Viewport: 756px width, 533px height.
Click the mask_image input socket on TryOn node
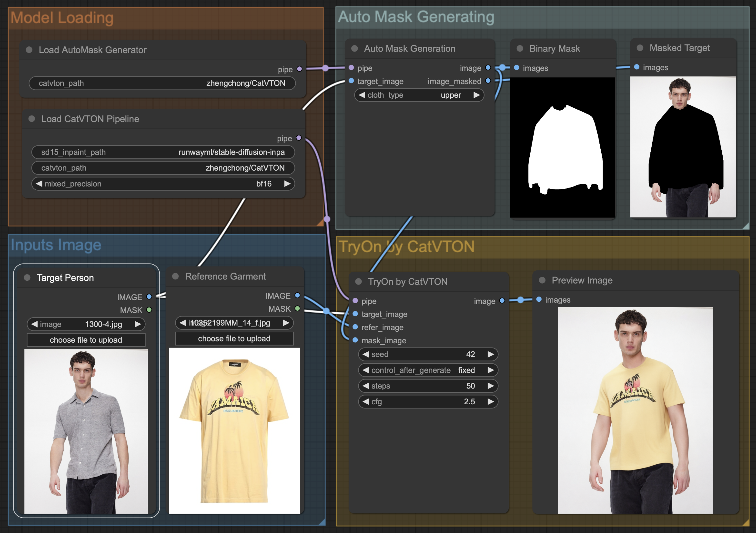355,340
